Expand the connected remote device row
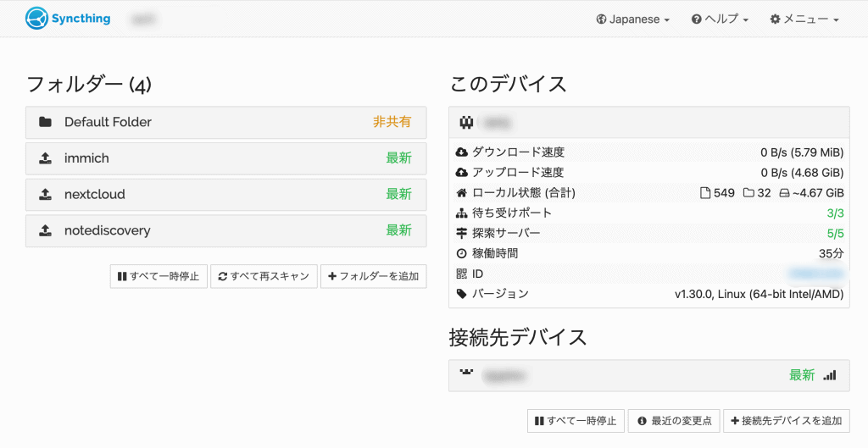The height and width of the screenshot is (448, 868). [648, 375]
